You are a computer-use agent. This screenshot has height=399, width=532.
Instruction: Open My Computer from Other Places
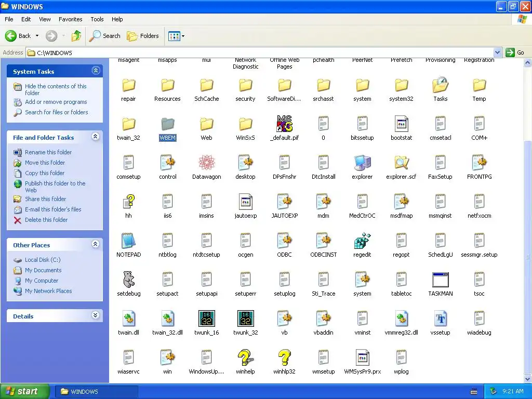(42, 281)
